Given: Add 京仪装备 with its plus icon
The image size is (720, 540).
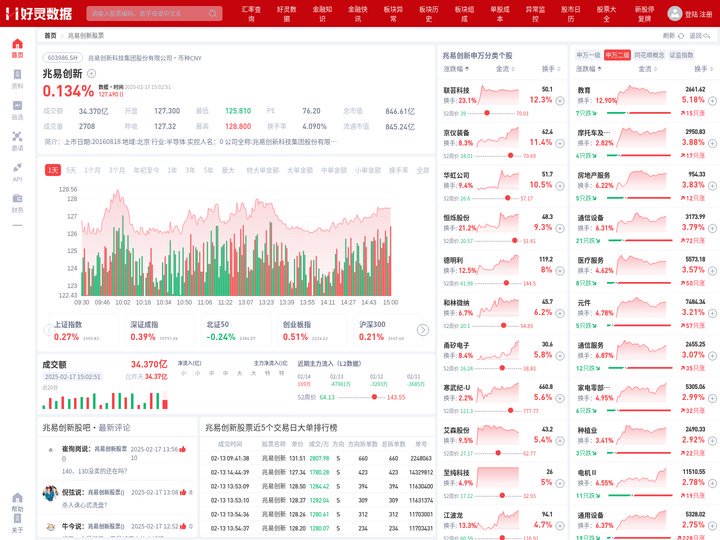Looking at the screenshot, I should (x=560, y=143).
